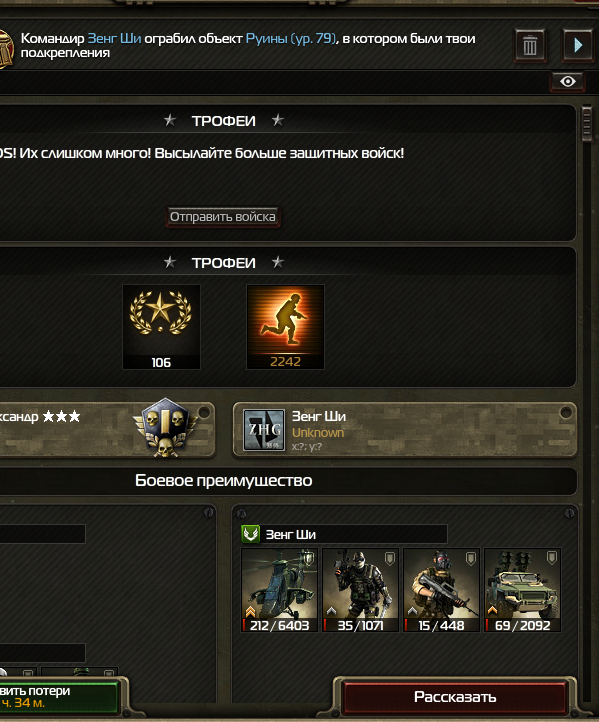Open the gold star laurel trophy showing 106
Screen dimensions: 599x722
161,327
